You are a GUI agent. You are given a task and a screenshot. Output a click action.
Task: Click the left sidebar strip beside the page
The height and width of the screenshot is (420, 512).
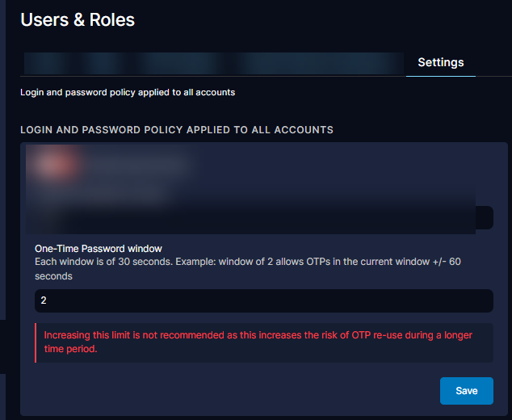coord(3,202)
